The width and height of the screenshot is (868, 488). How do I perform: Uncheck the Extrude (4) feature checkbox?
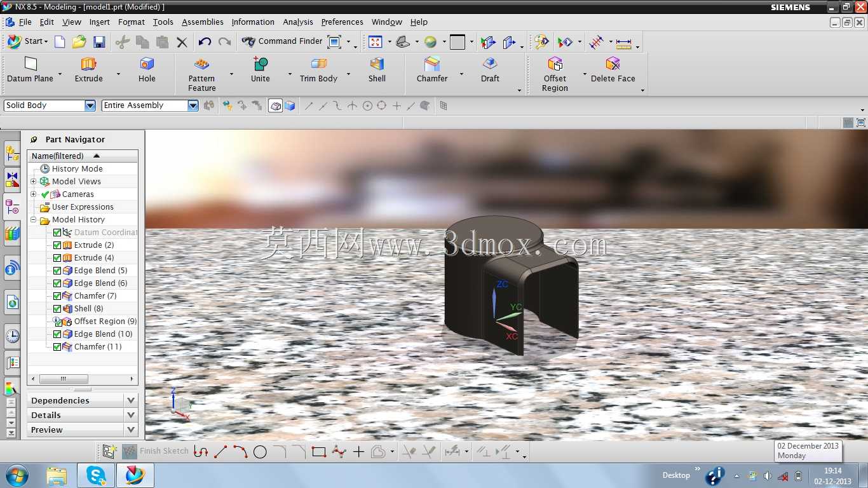pos(57,258)
